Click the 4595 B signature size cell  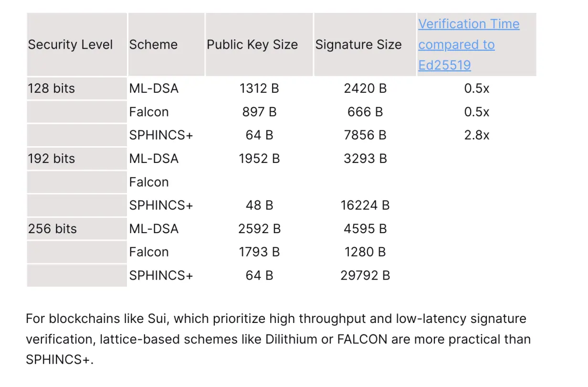click(x=365, y=229)
